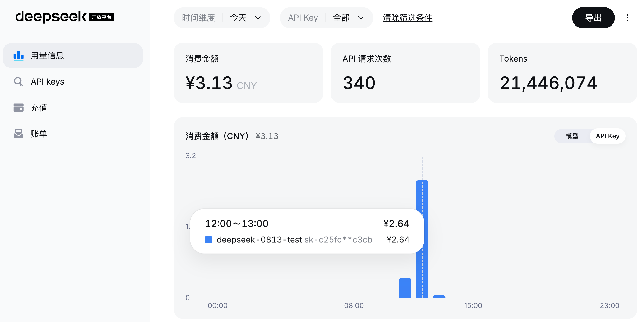This screenshot has width=644, height=322.
Task: Click the 21,446,074 tokens value
Action: (548, 83)
